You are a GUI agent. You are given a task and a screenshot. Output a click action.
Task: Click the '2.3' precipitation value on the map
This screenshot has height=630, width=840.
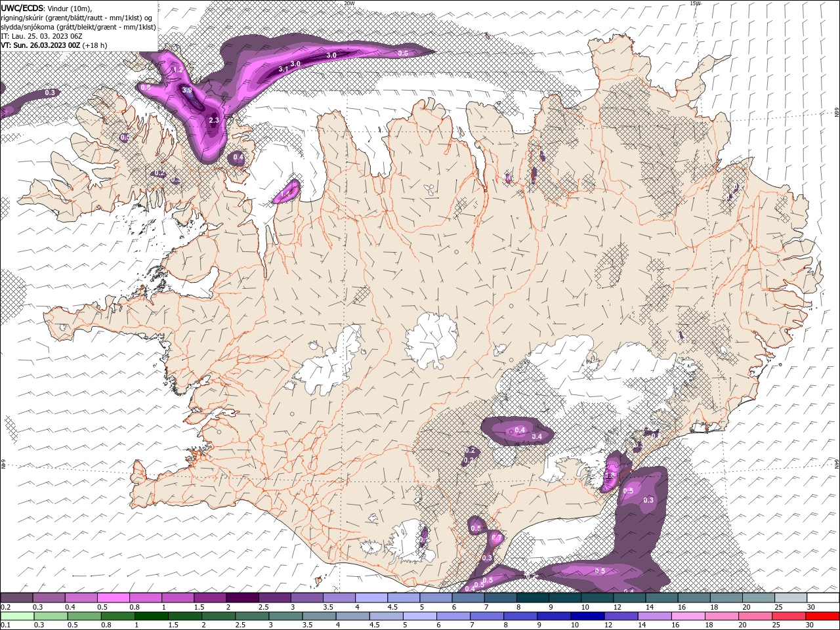pyautogui.click(x=213, y=121)
